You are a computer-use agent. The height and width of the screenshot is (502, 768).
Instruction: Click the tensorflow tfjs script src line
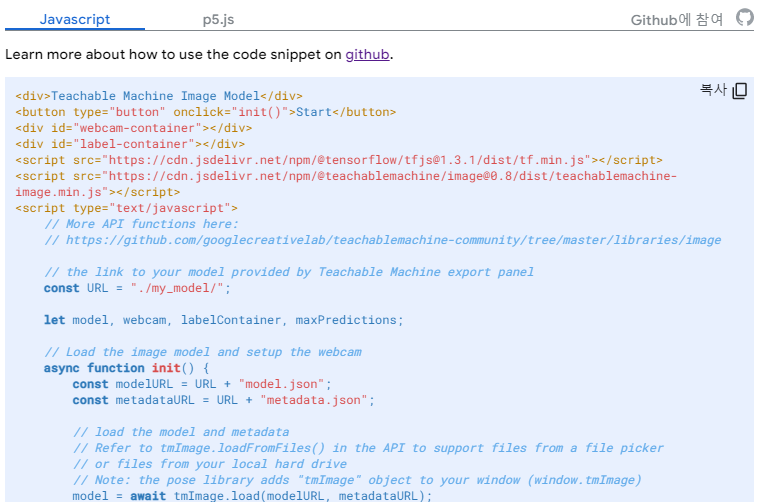point(338,160)
